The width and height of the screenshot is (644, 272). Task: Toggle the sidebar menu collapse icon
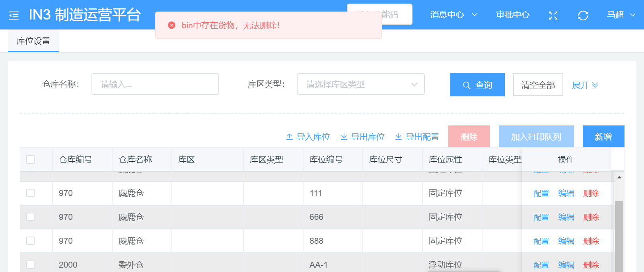(x=14, y=16)
